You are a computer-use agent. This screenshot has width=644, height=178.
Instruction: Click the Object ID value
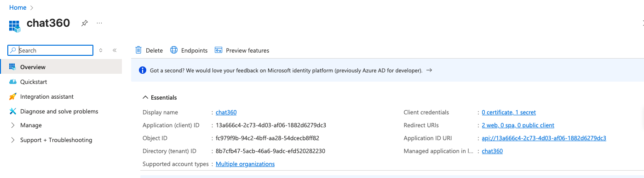267,138
